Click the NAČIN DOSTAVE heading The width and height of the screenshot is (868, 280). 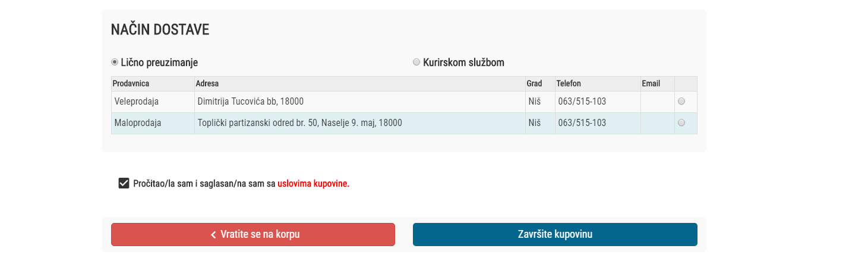point(160,30)
